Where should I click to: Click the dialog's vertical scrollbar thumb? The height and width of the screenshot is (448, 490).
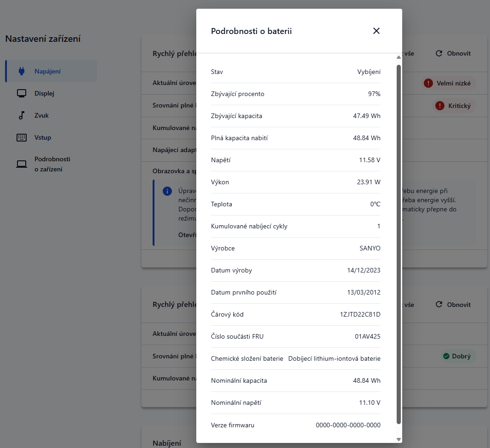click(399, 244)
